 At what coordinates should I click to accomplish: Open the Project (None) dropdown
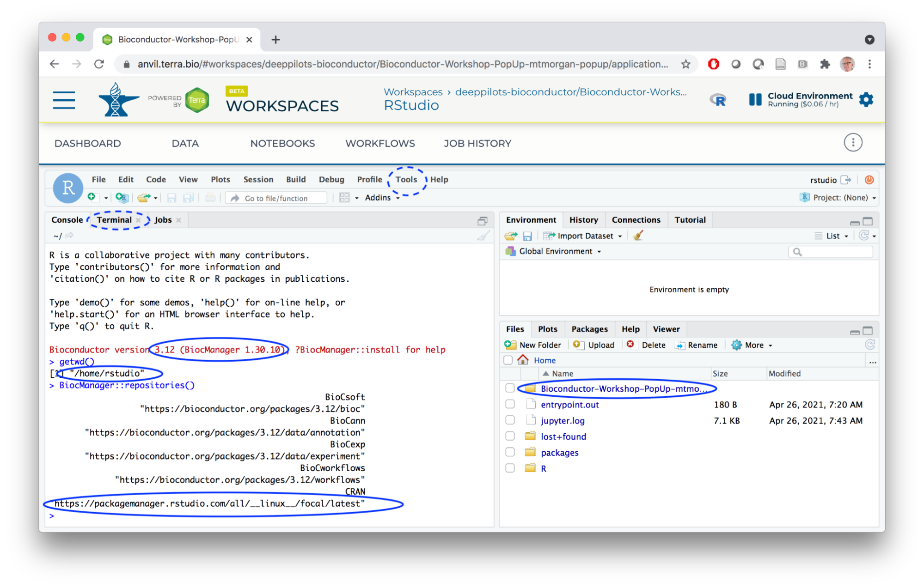[x=838, y=198]
